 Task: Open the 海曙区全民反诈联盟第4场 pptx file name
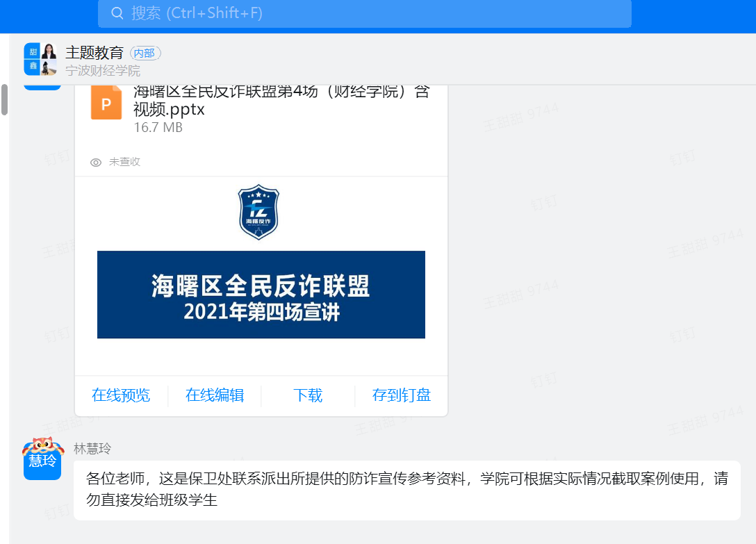pyautogui.click(x=281, y=101)
